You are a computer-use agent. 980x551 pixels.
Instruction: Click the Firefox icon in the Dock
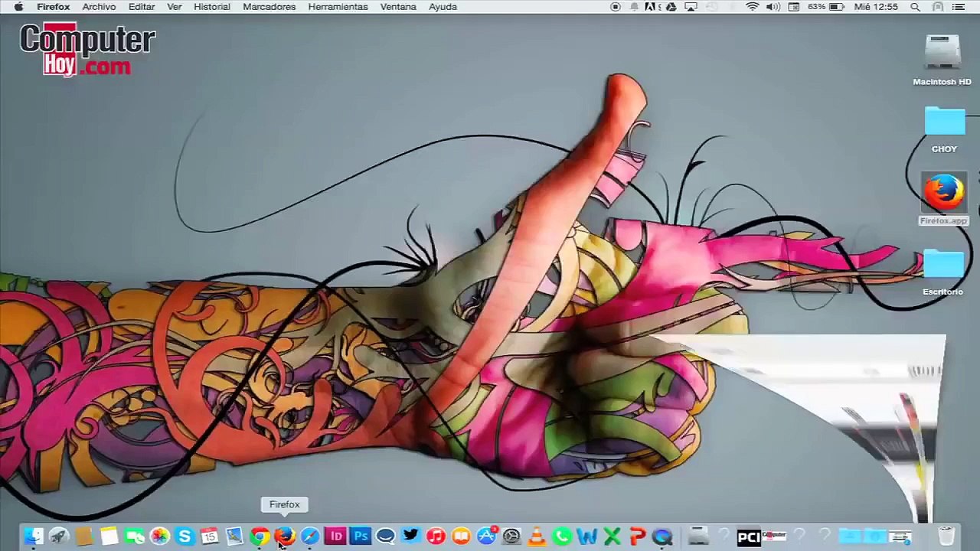click(285, 536)
